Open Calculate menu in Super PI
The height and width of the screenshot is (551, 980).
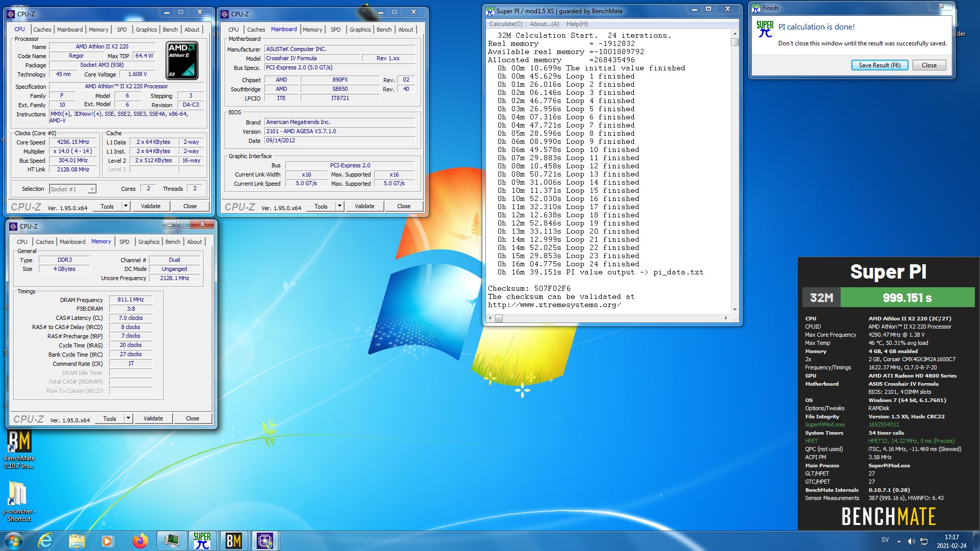(505, 24)
